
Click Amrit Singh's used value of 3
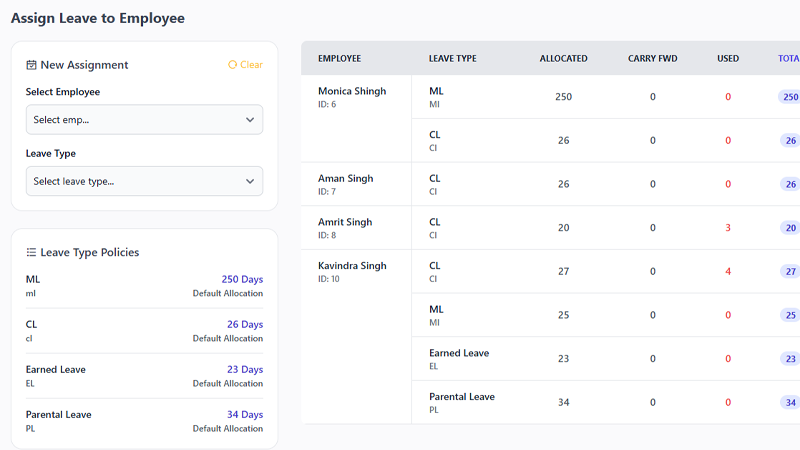(728, 228)
